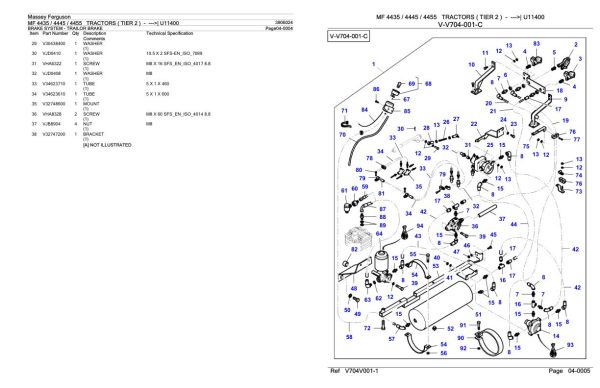The width and height of the screenshot is (600, 388).
Task: Click the air tank callout number 51
Action: pyautogui.click(x=478, y=315)
